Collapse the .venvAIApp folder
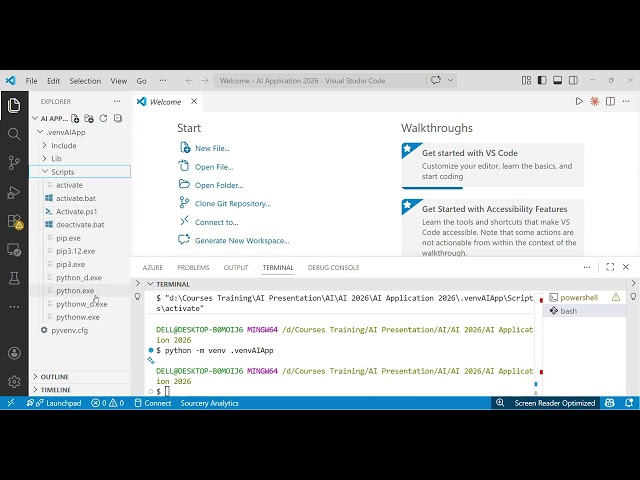This screenshot has height=480, width=640. (x=40, y=132)
